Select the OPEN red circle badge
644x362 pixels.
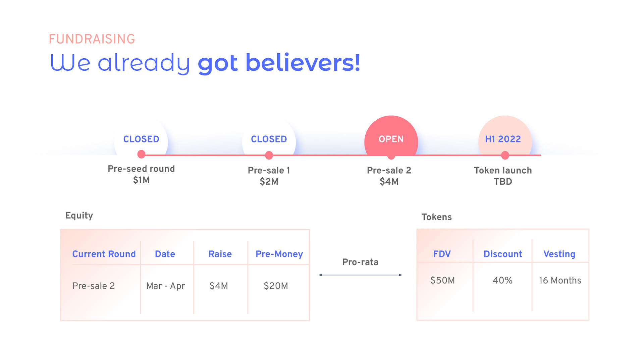[391, 139]
